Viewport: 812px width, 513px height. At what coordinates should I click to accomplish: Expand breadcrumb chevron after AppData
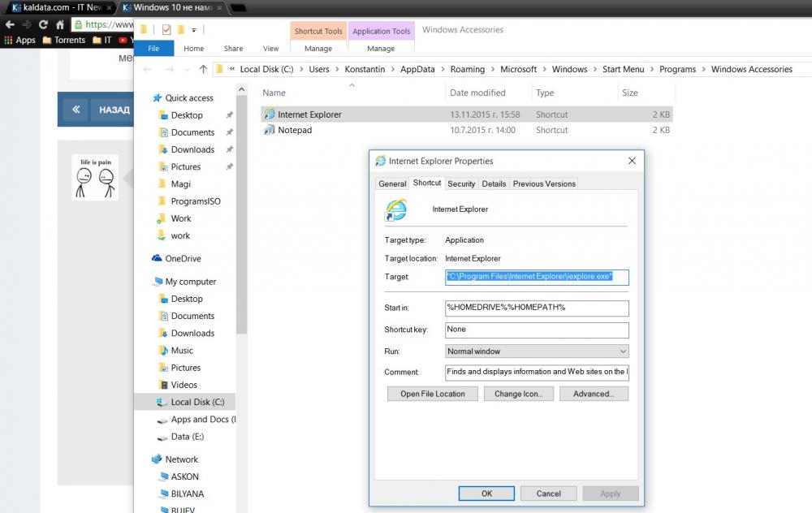point(443,69)
